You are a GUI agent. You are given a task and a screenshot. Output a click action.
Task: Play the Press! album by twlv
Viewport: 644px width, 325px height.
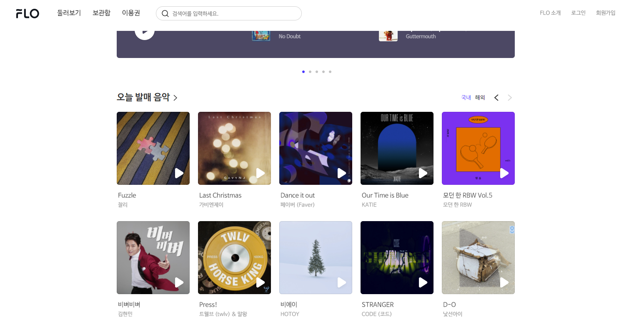(260, 282)
